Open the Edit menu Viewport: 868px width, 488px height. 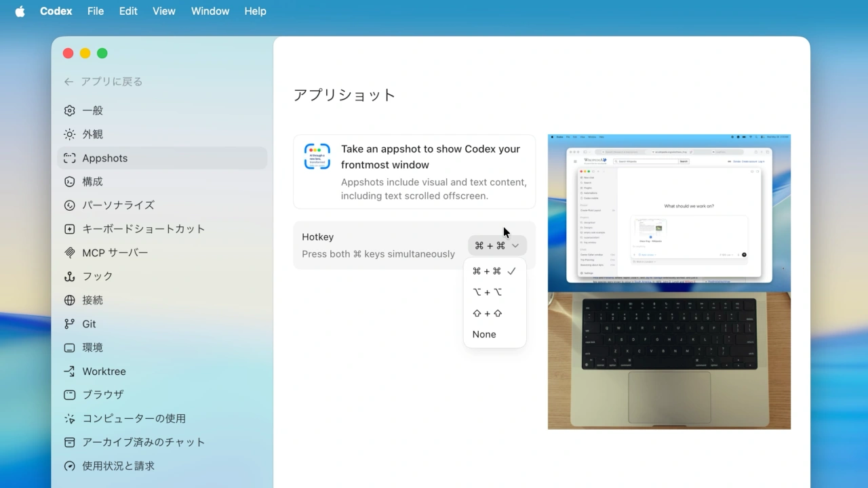128,12
